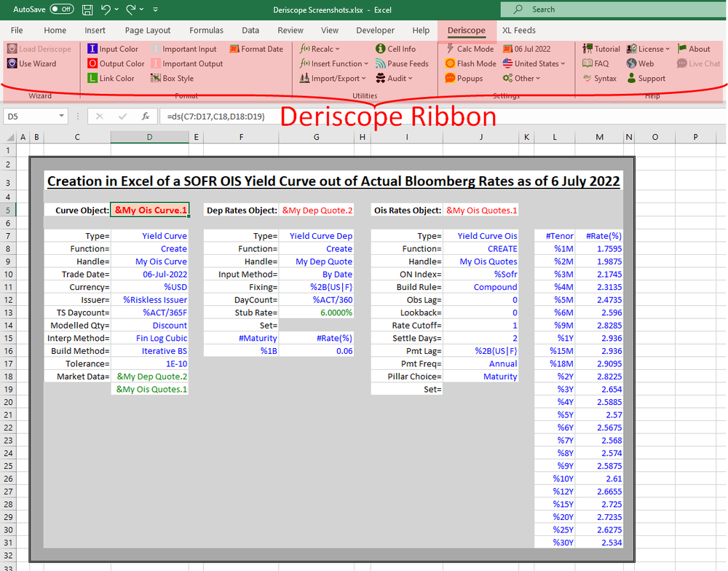Viewport: 728px width, 571px height.
Task: Click the Save icon in title bar
Action: point(87,9)
